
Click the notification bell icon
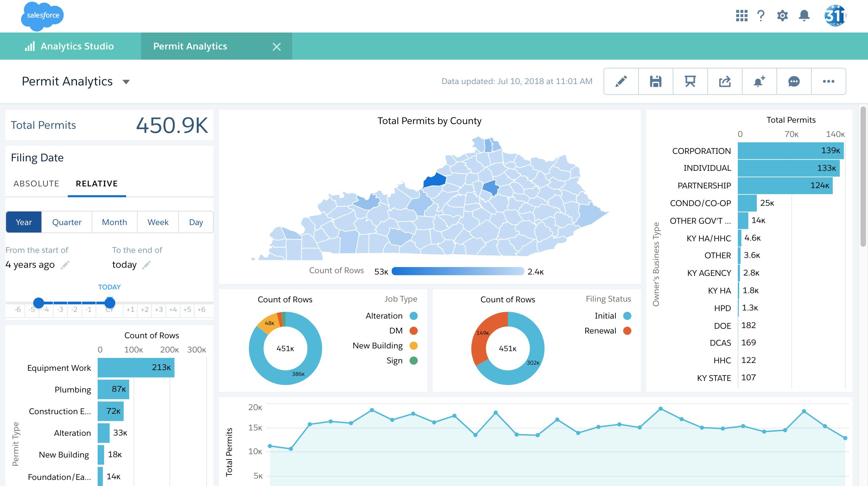pos(804,16)
